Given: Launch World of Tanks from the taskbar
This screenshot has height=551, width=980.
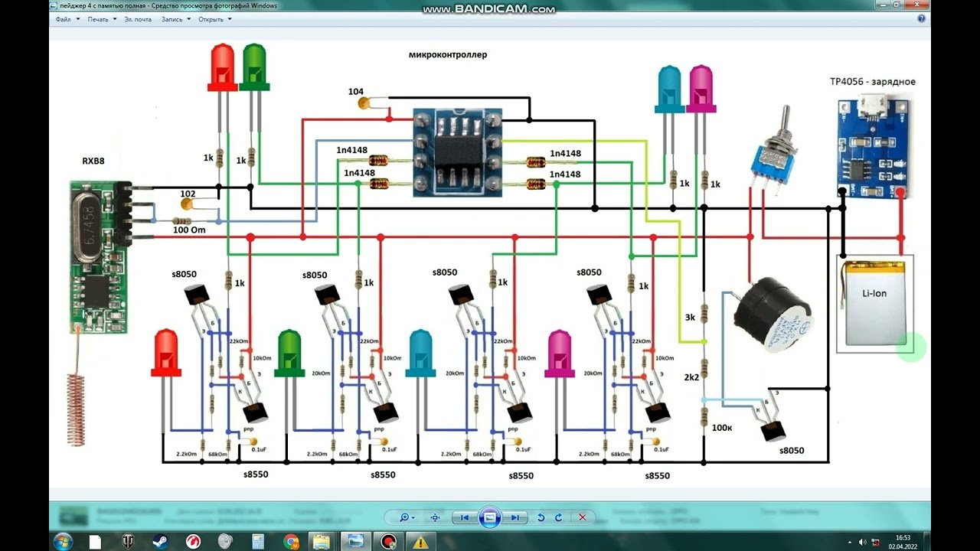Looking at the screenshot, I should point(128,542).
